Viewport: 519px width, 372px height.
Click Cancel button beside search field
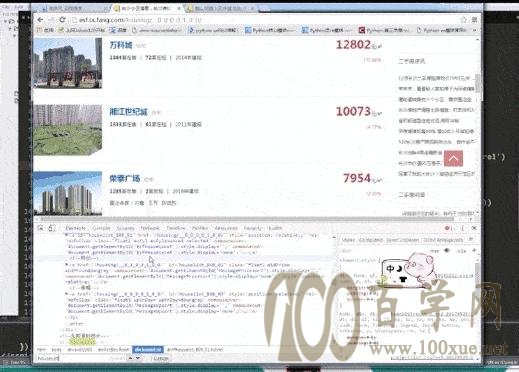point(160,358)
